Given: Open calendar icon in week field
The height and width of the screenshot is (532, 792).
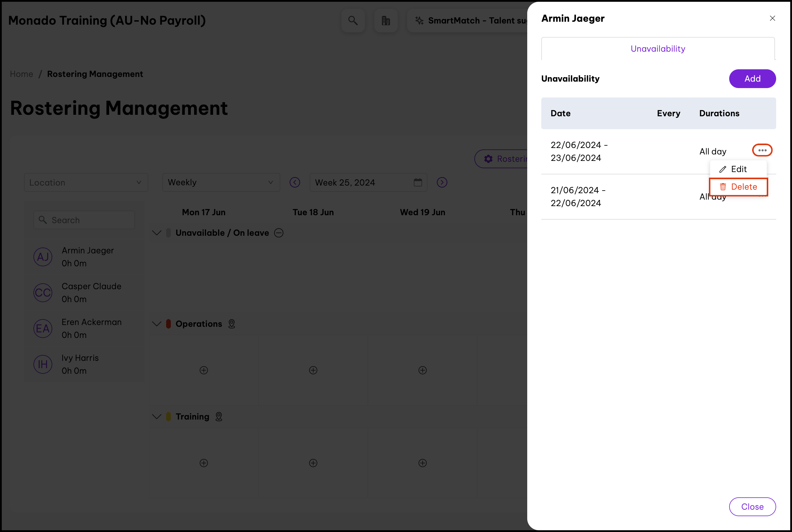Looking at the screenshot, I should pos(417,183).
